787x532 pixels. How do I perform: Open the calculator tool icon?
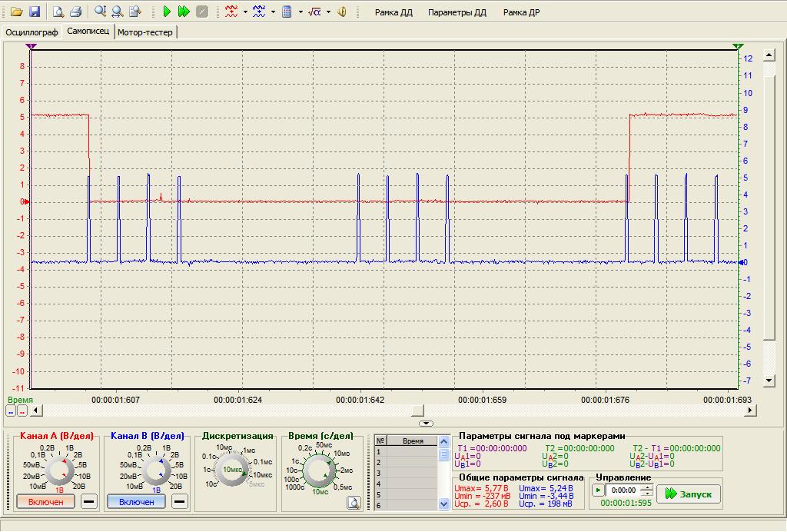click(x=287, y=12)
